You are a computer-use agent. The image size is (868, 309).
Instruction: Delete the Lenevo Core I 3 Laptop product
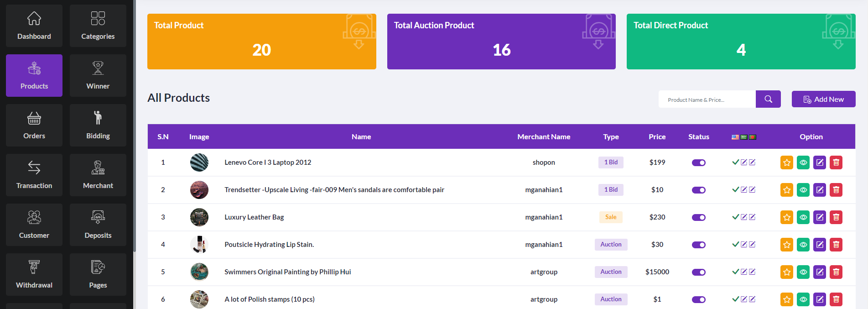[836, 162]
